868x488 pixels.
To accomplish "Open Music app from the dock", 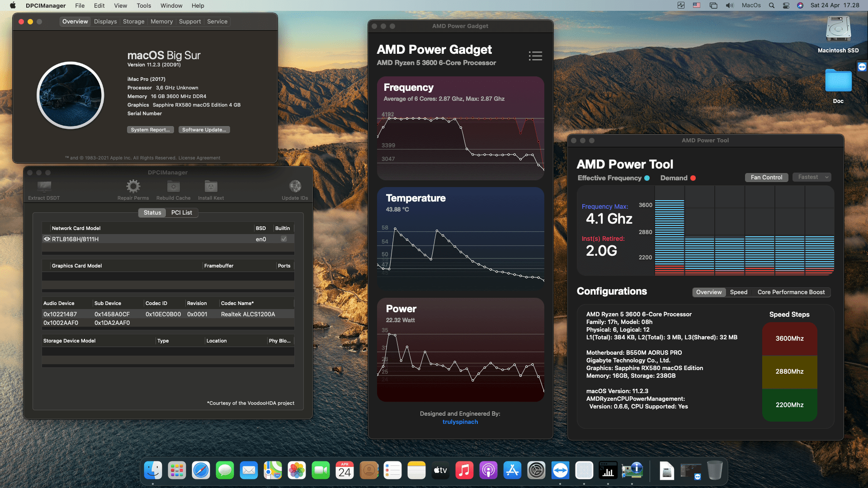I will click(x=464, y=470).
